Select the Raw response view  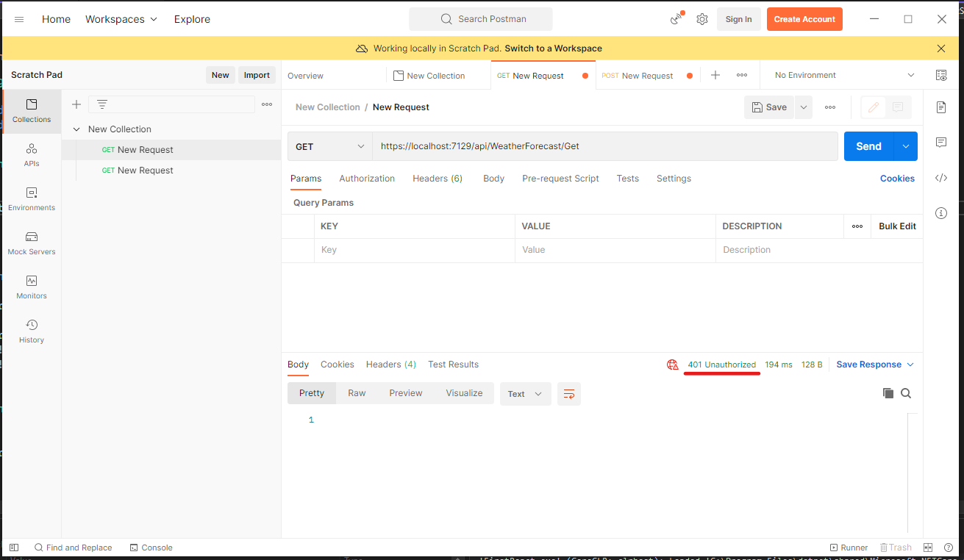[x=357, y=393]
